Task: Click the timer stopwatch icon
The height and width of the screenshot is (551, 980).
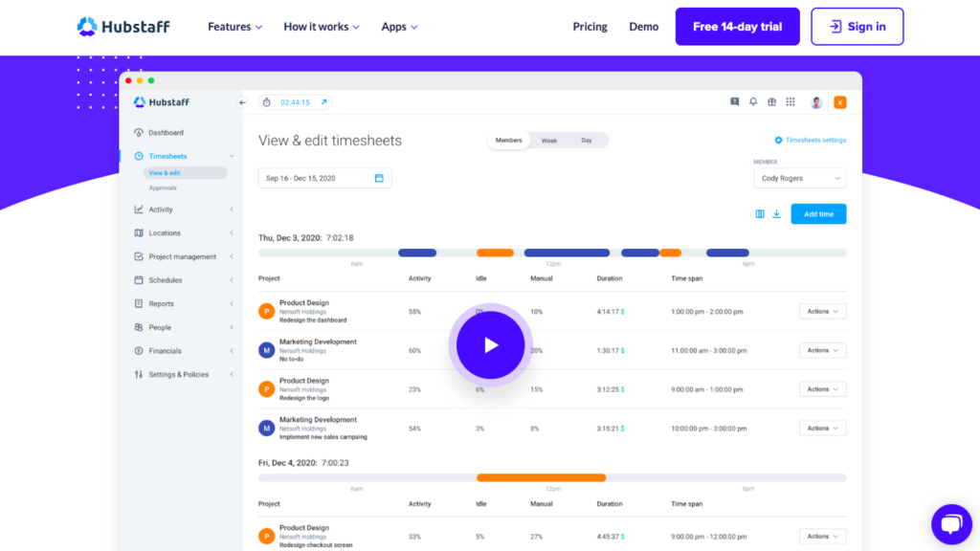Action: 267,102
